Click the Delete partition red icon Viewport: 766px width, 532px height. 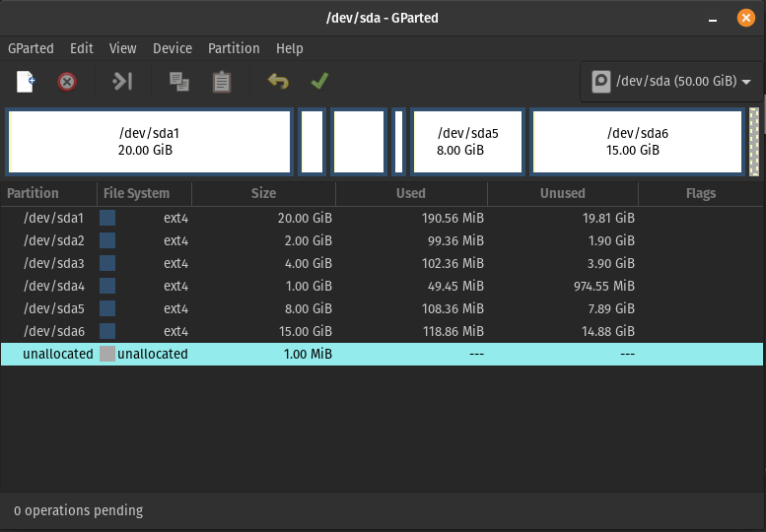(x=67, y=82)
